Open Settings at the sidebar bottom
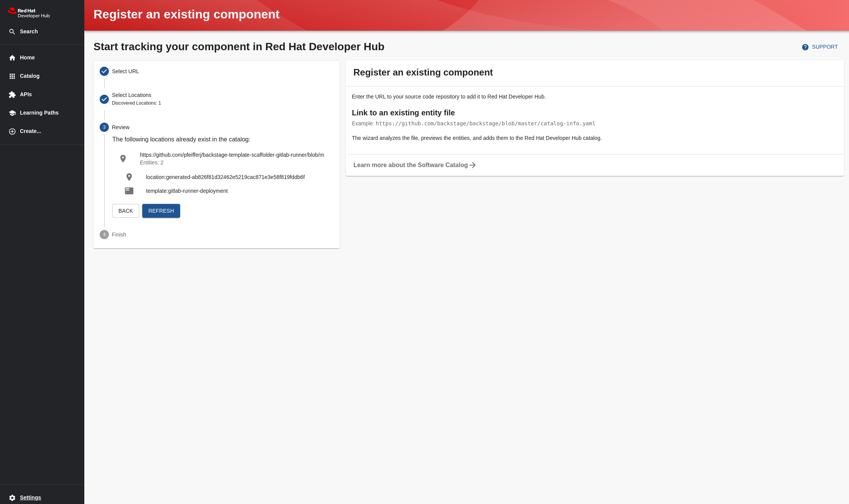 click(x=42, y=497)
